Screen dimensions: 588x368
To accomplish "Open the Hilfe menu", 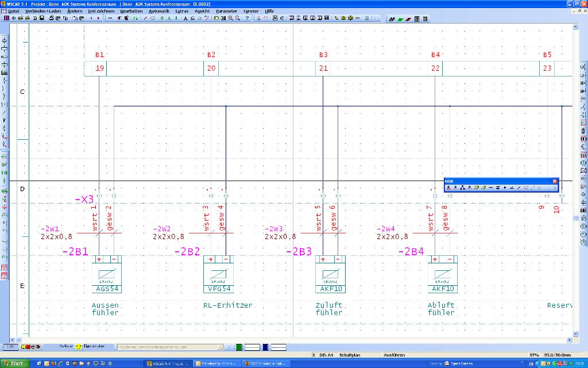I will (269, 11).
